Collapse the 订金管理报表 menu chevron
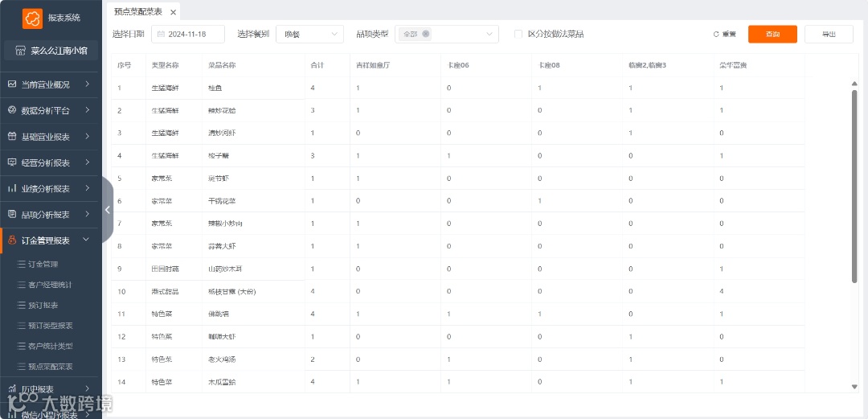This screenshot has width=868, height=419. [86, 240]
